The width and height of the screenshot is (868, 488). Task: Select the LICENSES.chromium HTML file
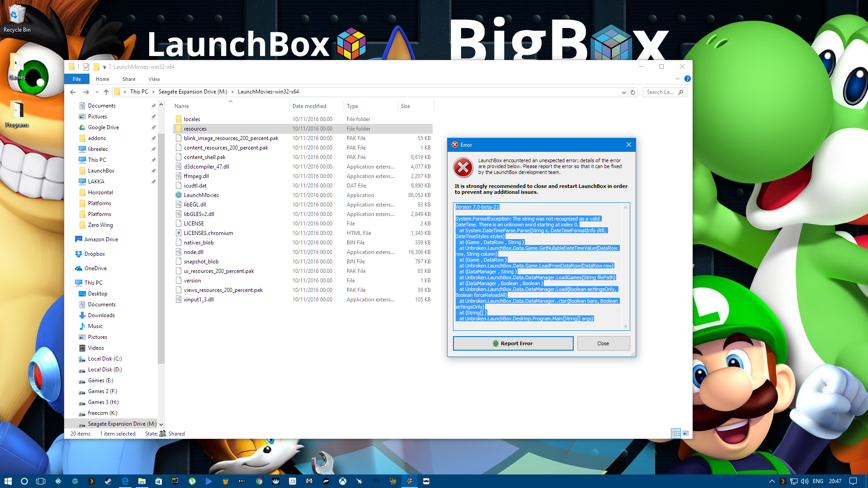pyautogui.click(x=208, y=233)
